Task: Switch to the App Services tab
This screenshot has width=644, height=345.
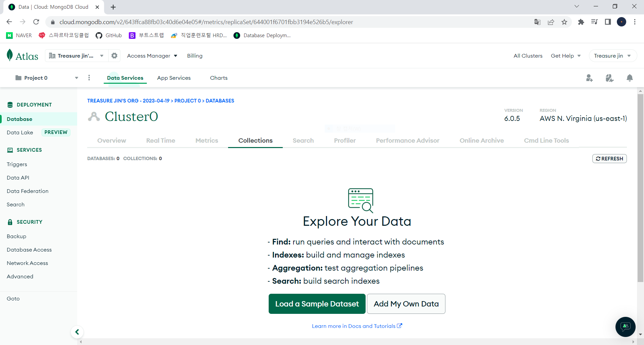Action: click(174, 78)
